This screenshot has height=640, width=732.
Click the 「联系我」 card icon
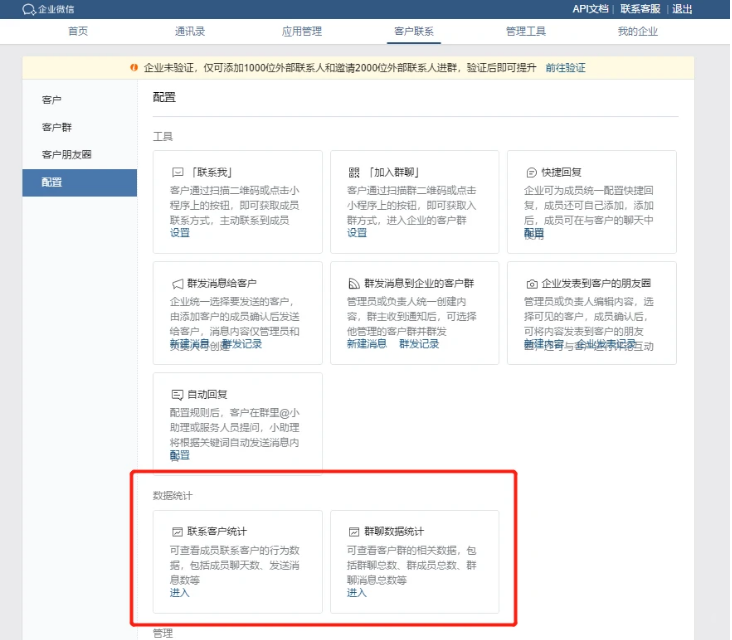177,172
